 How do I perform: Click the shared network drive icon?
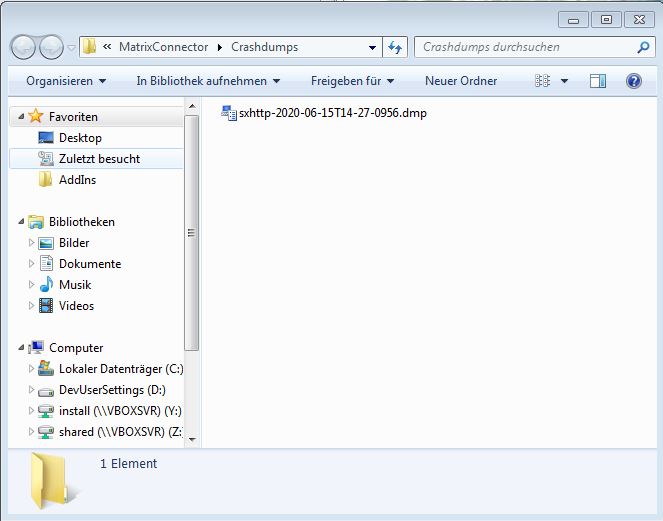(x=46, y=432)
